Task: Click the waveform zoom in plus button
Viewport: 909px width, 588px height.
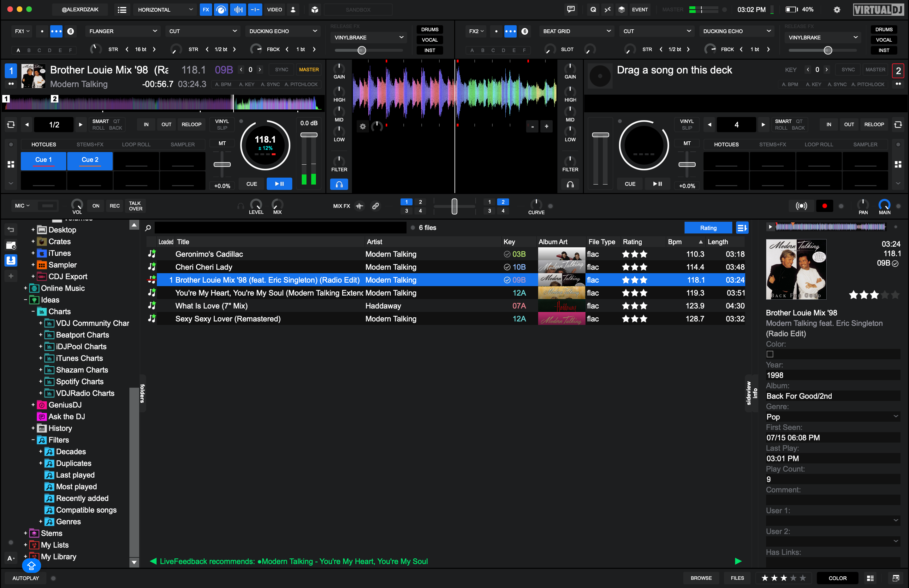Action: pos(546,126)
